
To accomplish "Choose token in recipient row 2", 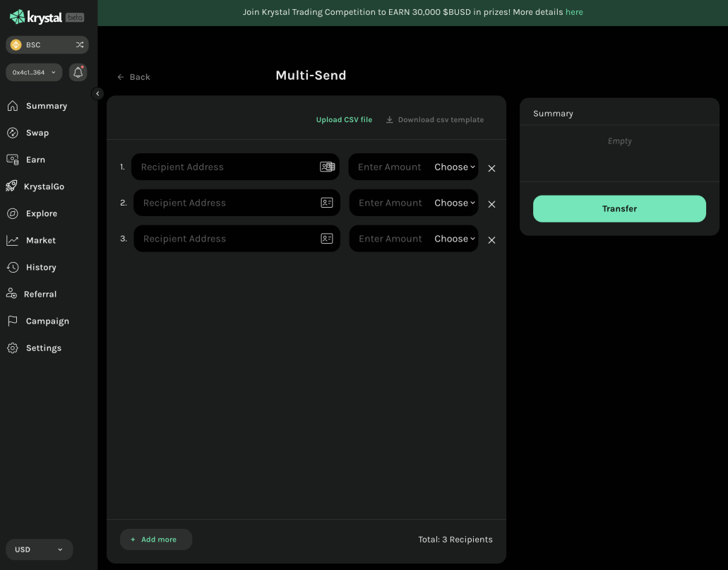I will (x=455, y=203).
